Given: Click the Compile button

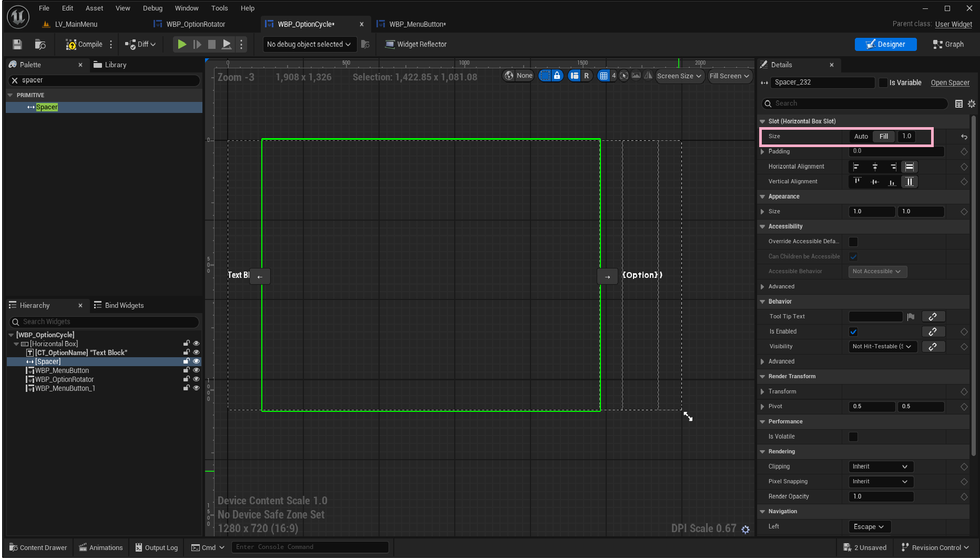Looking at the screenshot, I should pyautogui.click(x=84, y=45).
